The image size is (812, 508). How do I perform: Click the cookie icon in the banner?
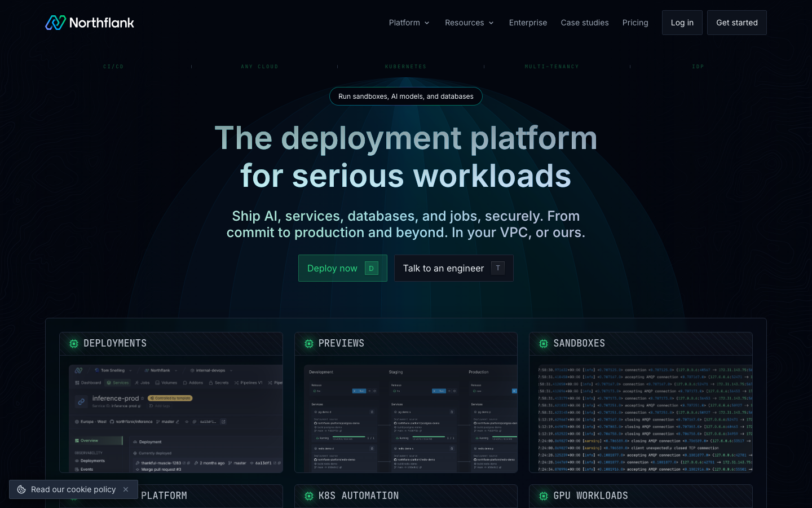click(21, 489)
